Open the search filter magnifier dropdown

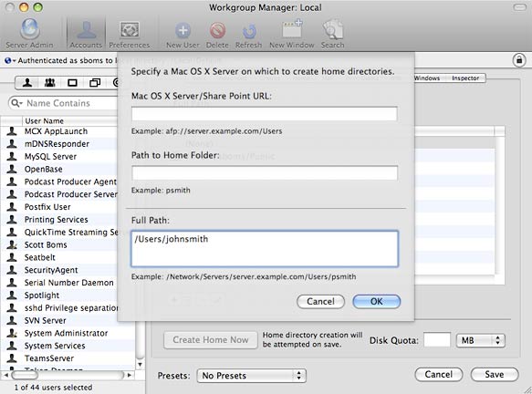click(16, 103)
